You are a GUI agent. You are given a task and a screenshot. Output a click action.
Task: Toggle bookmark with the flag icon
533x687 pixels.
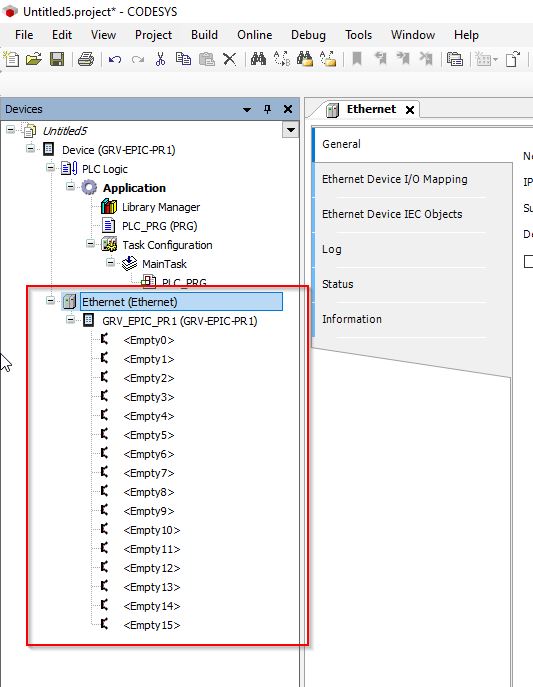357,58
